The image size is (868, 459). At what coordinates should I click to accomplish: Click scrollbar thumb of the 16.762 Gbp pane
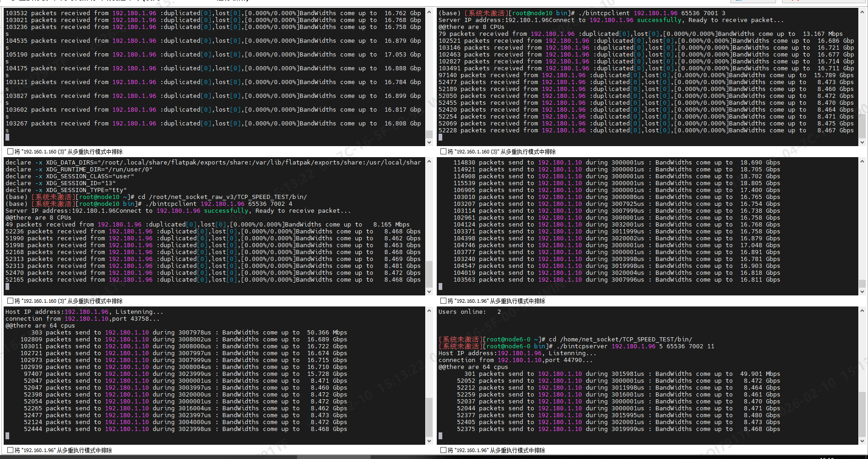(429, 134)
